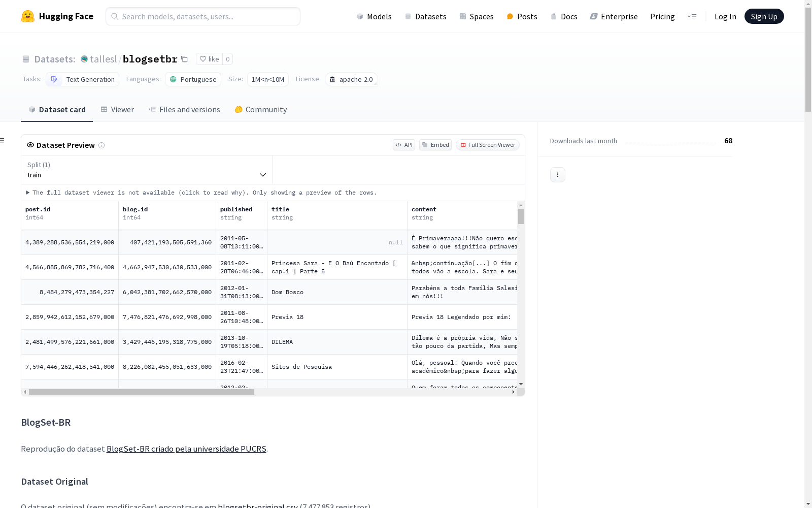The image size is (812, 508).
Task: Open the API button in Dataset Preview
Action: (x=404, y=145)
